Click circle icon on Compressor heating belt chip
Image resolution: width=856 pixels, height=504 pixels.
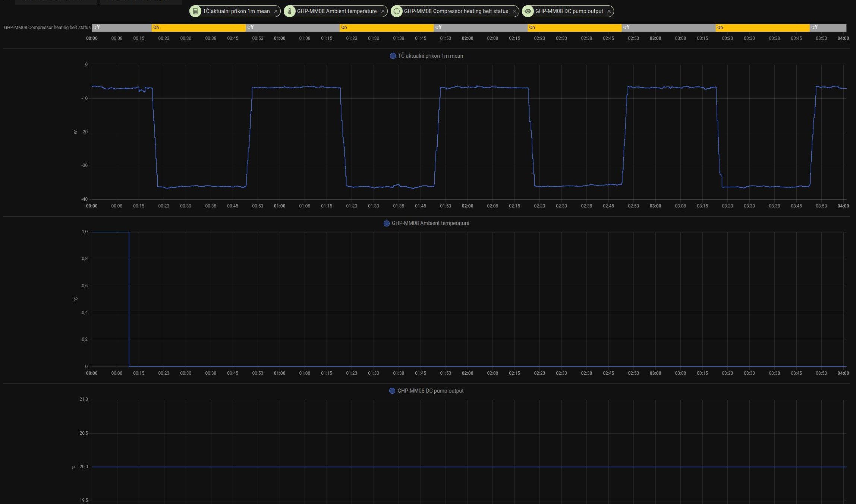(x=397, y=11)
